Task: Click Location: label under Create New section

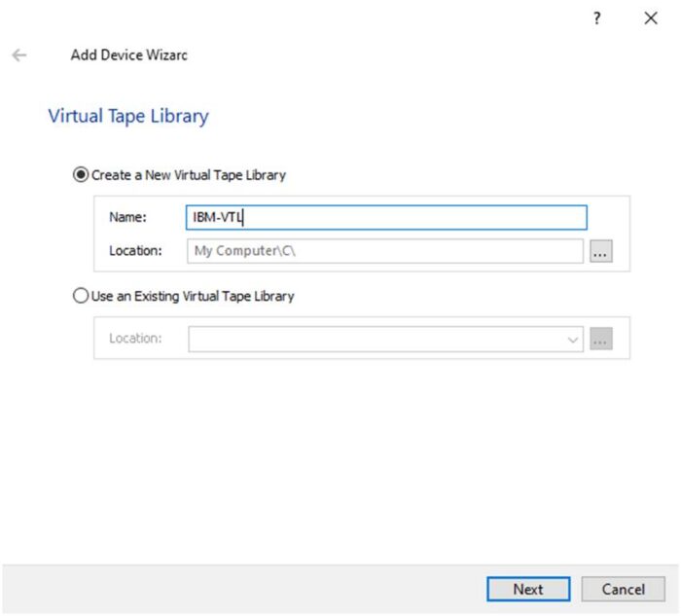Action: point(135,251)
